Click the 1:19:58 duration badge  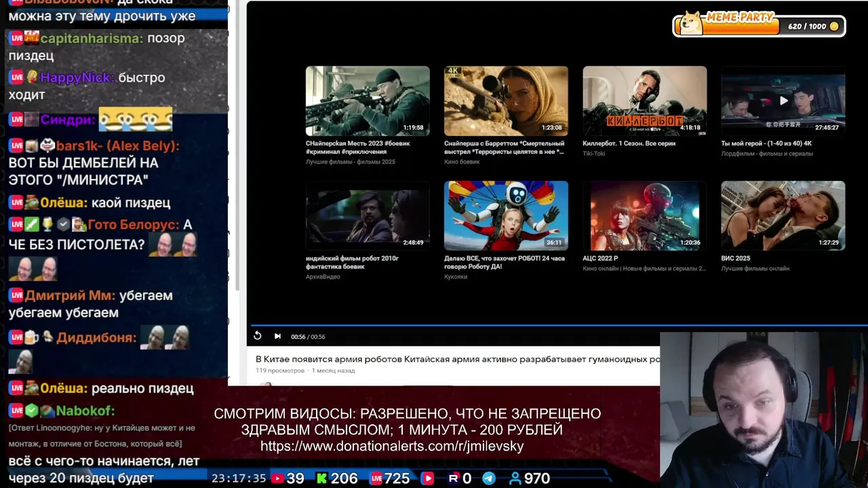(413, 127)
